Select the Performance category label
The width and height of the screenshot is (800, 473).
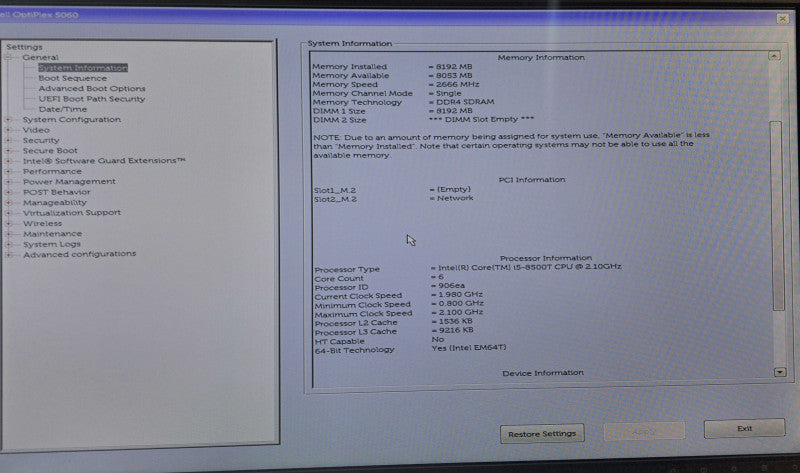click(x=52, y=171)
